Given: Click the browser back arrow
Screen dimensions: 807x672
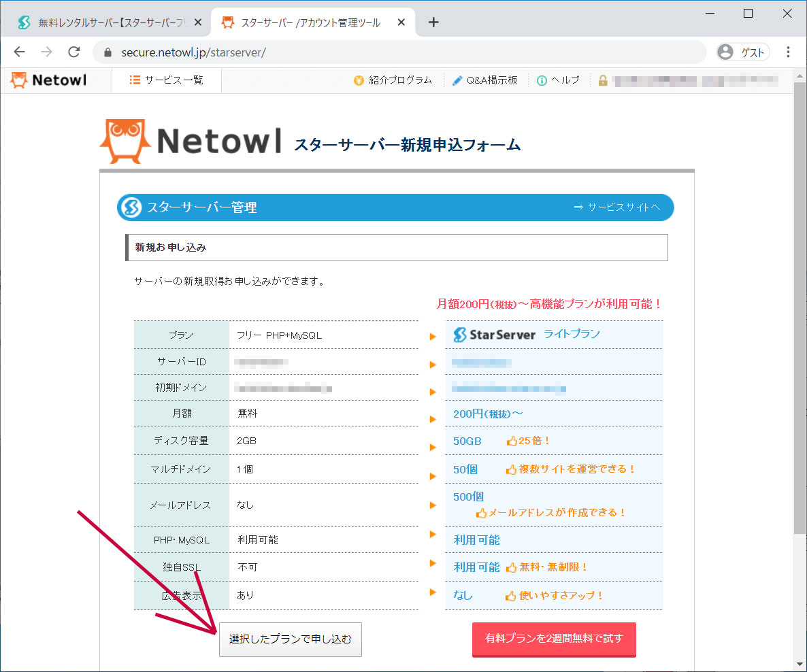Looking at the screenshot, I should click(20, 52).
